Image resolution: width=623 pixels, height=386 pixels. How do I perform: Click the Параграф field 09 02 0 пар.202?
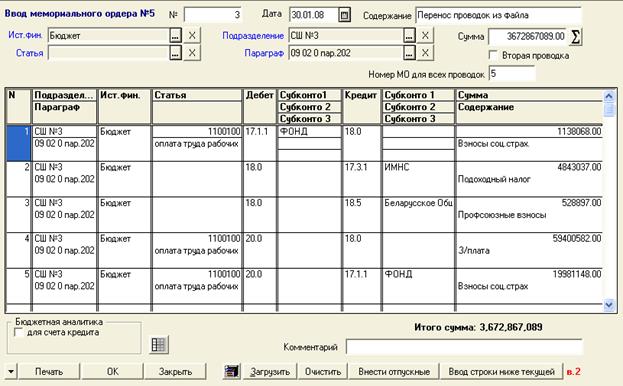(x=346, y=53)
